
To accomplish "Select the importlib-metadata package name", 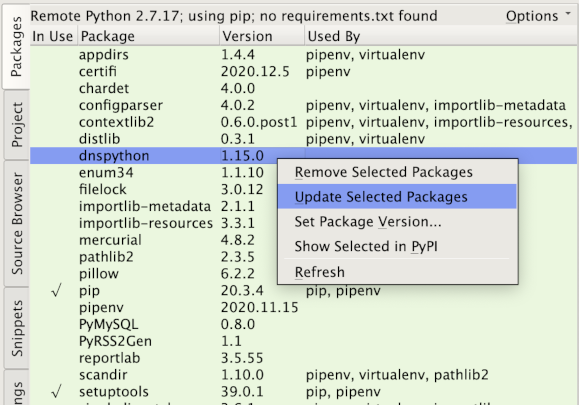I will (x=145, y=206).
